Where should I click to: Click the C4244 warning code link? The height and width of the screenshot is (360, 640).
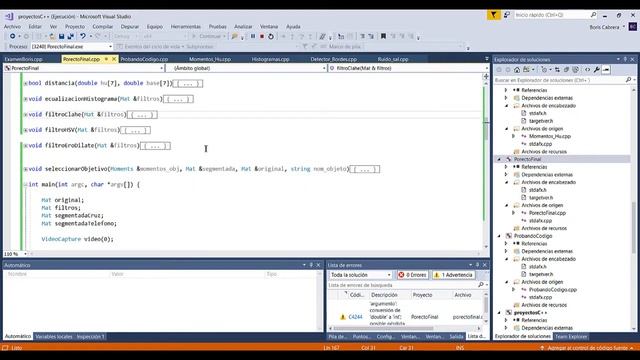click(356, 317)
